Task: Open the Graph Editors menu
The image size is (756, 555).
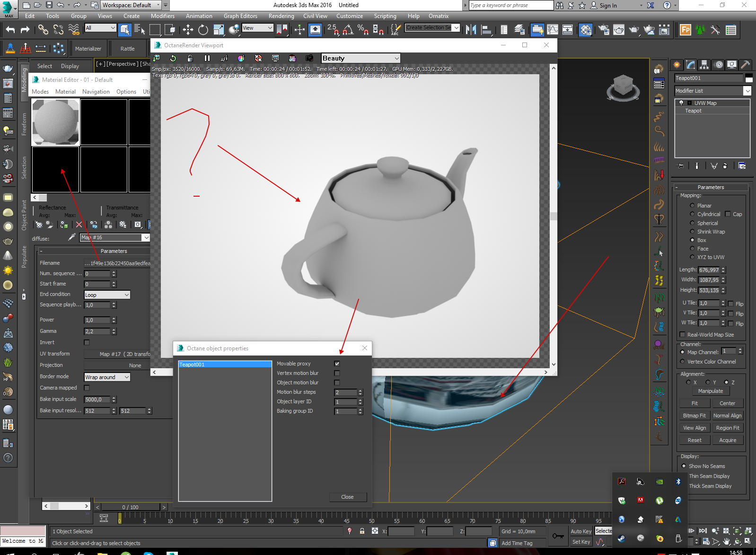Action: 240,16
